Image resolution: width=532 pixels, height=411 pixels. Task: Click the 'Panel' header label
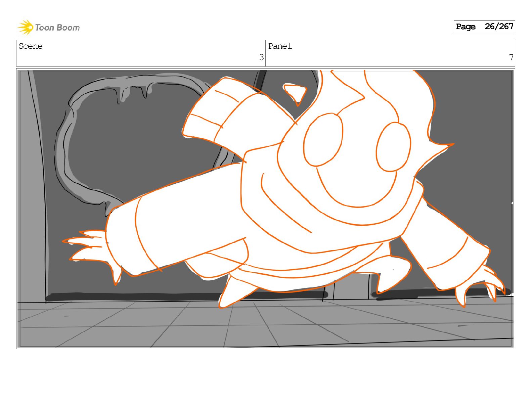tap(280, 46)
